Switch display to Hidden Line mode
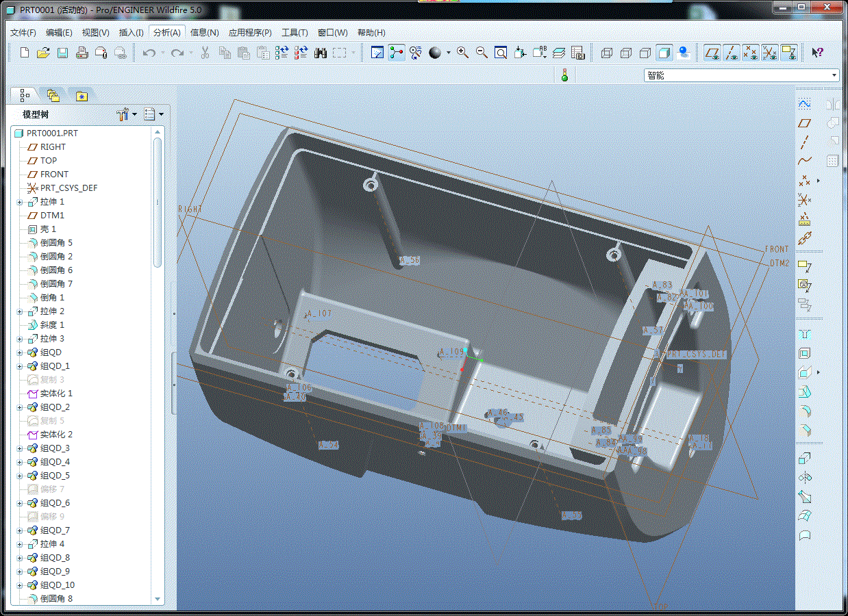Viewport: 848px width, 616px height. 625,53
